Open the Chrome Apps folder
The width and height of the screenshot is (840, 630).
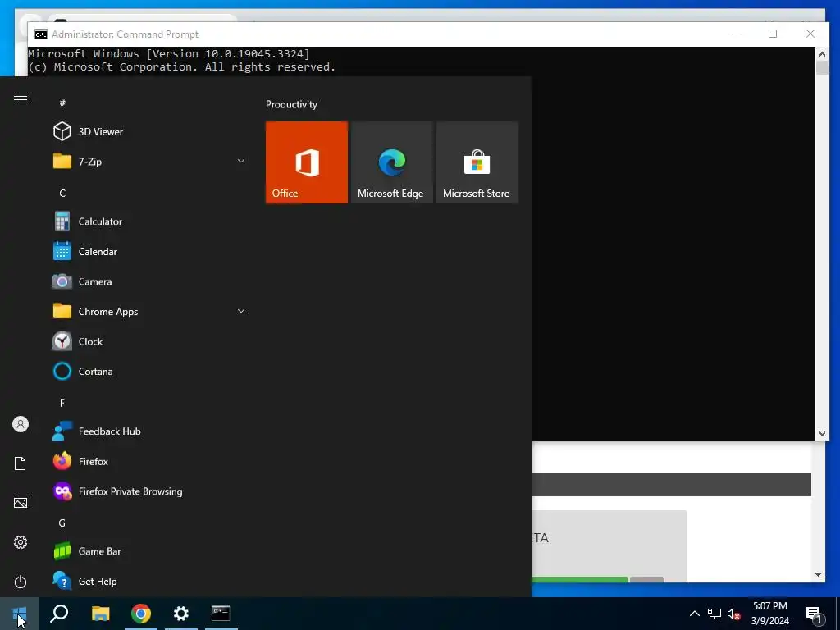(148, 311)
